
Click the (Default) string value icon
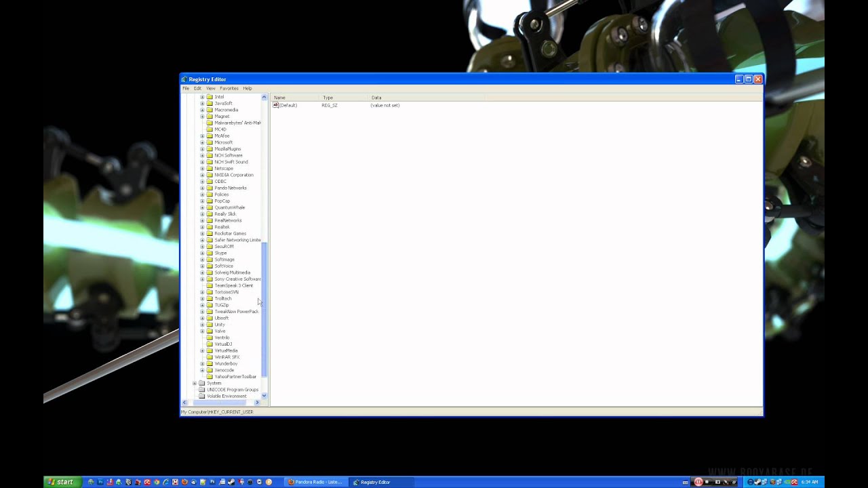[x=276, y=105]
